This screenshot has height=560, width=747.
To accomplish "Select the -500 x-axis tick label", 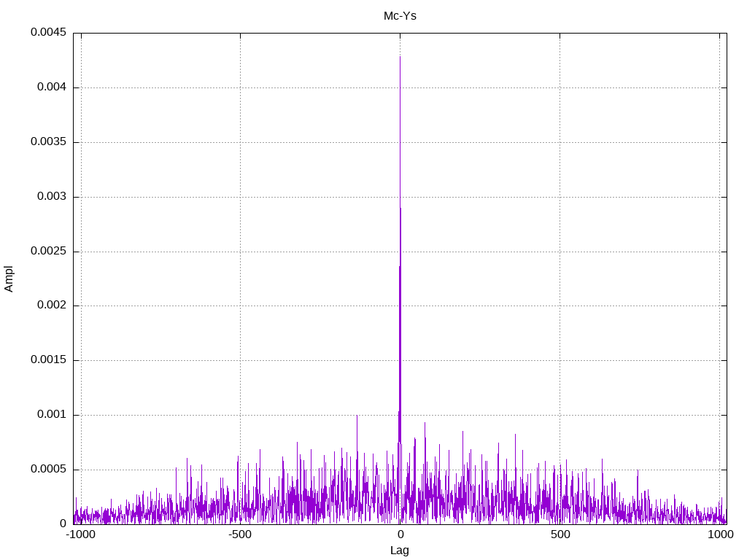I will pos(240,534).
